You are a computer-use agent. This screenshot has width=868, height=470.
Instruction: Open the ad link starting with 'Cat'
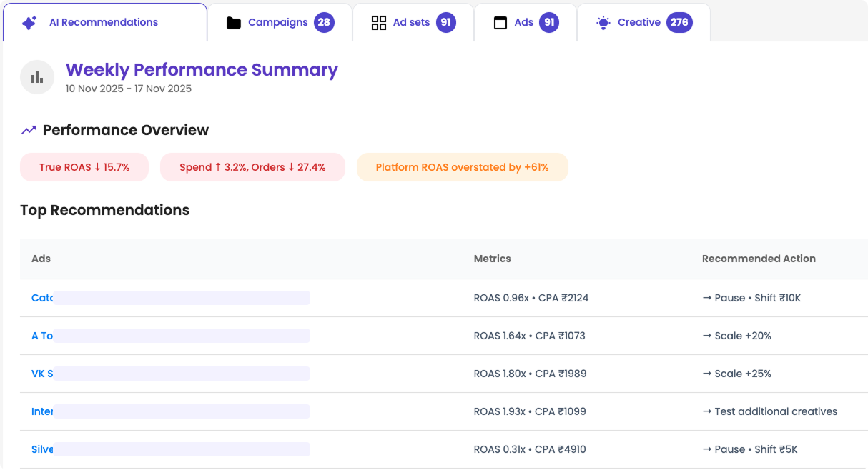click(x=42, y=298)
